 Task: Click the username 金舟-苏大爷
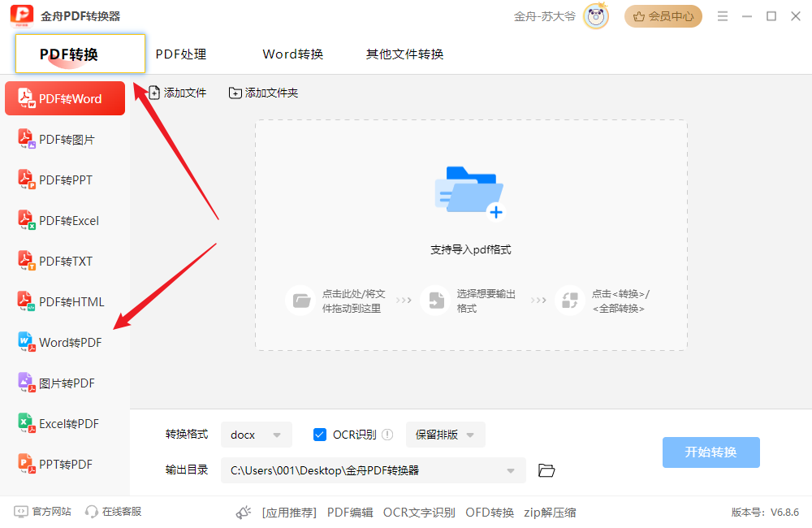pos(545,16)
